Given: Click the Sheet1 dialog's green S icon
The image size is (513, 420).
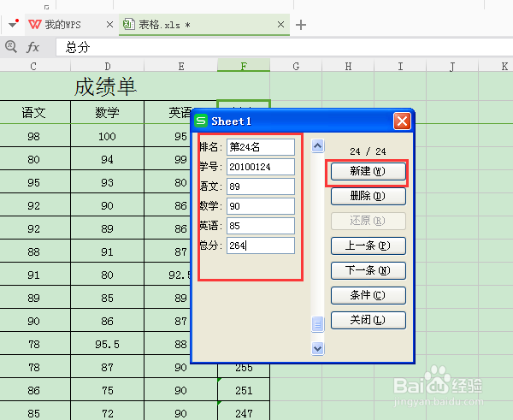Looking at the screenshot, I should coord(201,121).
